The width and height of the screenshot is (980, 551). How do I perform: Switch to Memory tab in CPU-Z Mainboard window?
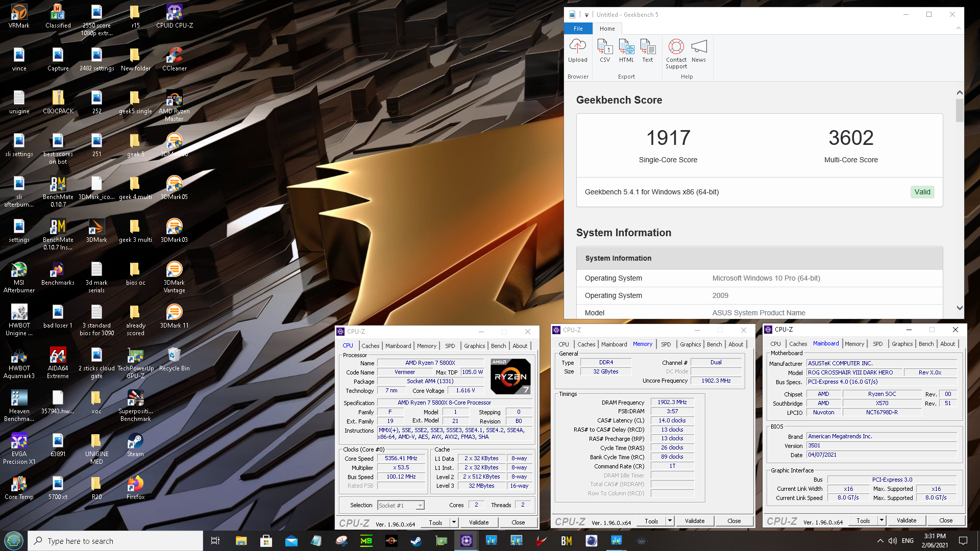[x=854, y=344]
